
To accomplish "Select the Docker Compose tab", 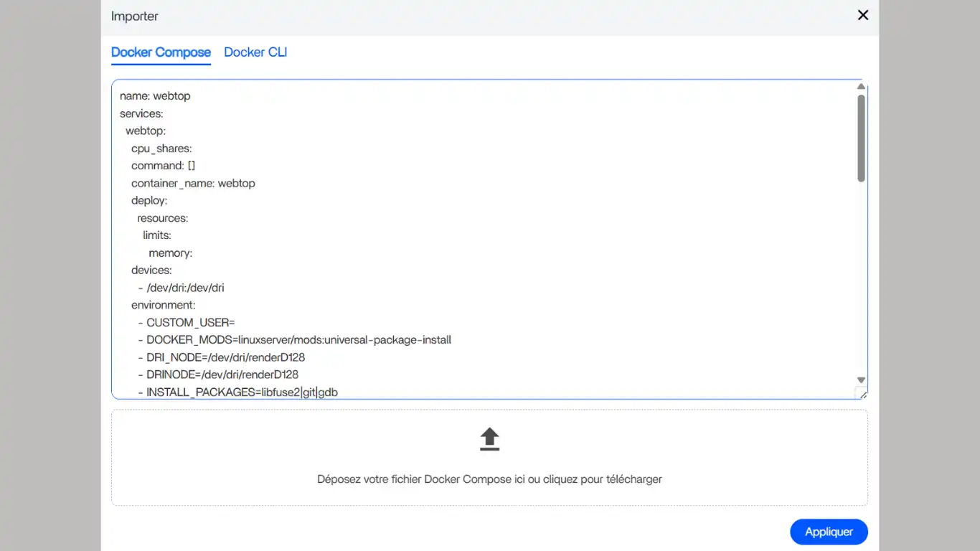I will click(x=161, y=52).
